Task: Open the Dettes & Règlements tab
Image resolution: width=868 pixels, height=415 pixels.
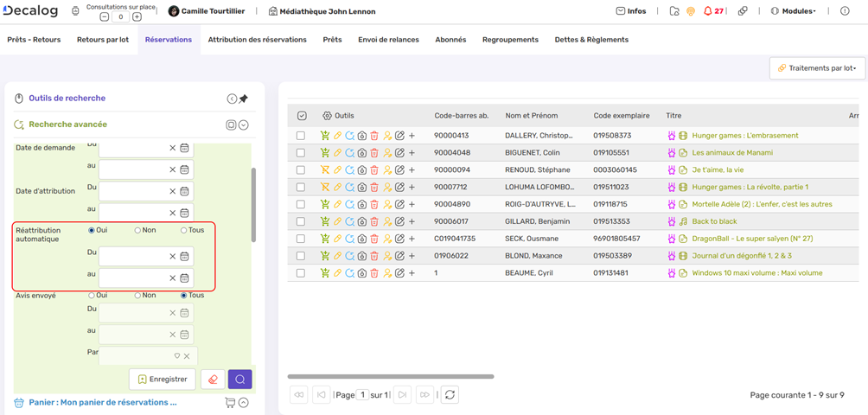Action: (591, 40)
